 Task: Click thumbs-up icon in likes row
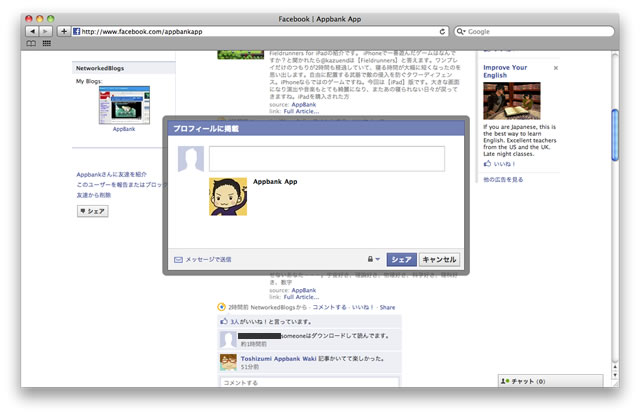click(x=224, y=321)
